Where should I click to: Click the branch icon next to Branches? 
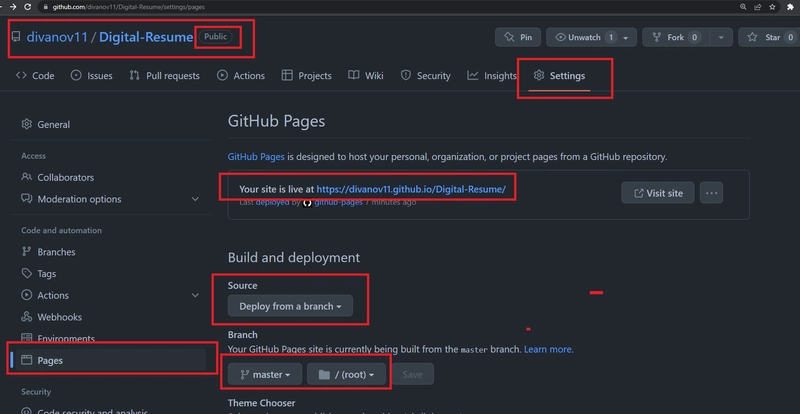point(27,252)
